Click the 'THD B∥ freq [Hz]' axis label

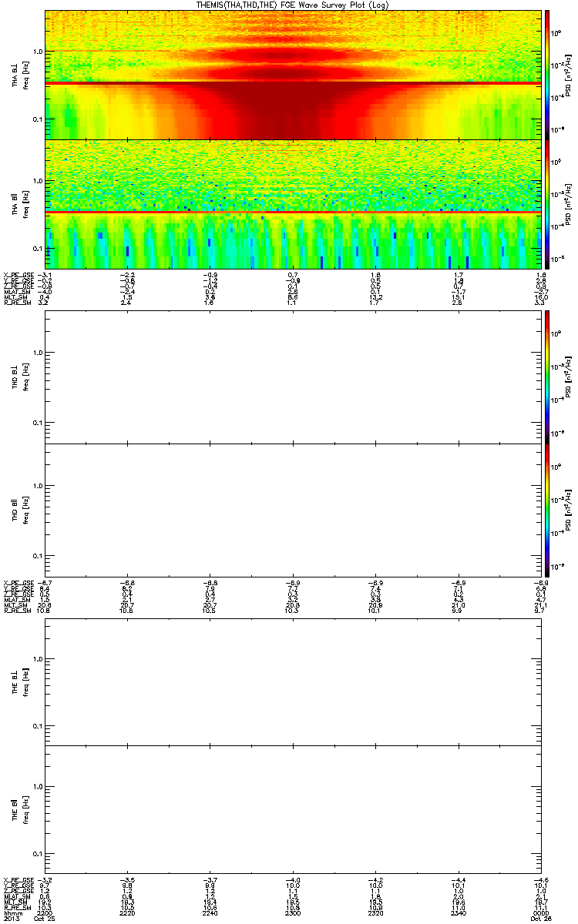(x=19, y=510)
